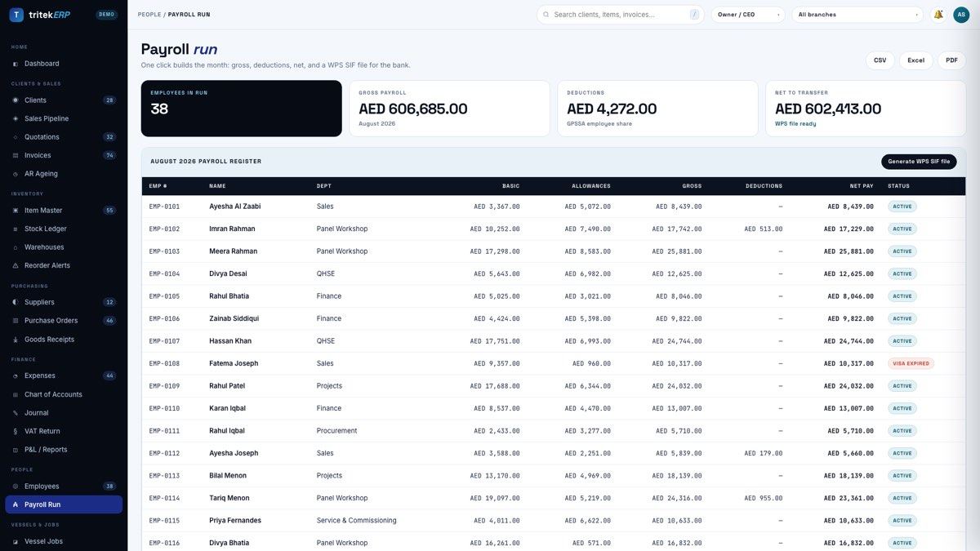Image resolution: width=980 pixels, height=551 pixels.
Task: Click the search magnifier icon
Action: click(x=546, y=15)
